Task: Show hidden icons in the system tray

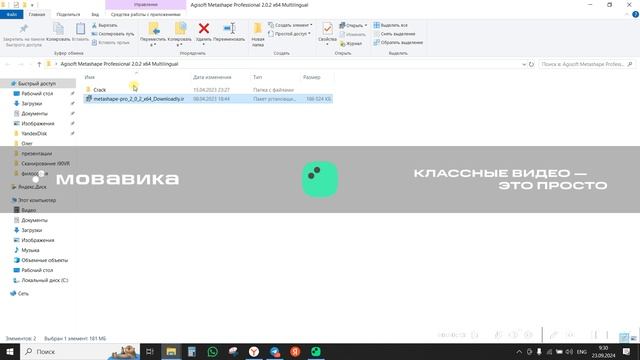Action: point(519,352)
